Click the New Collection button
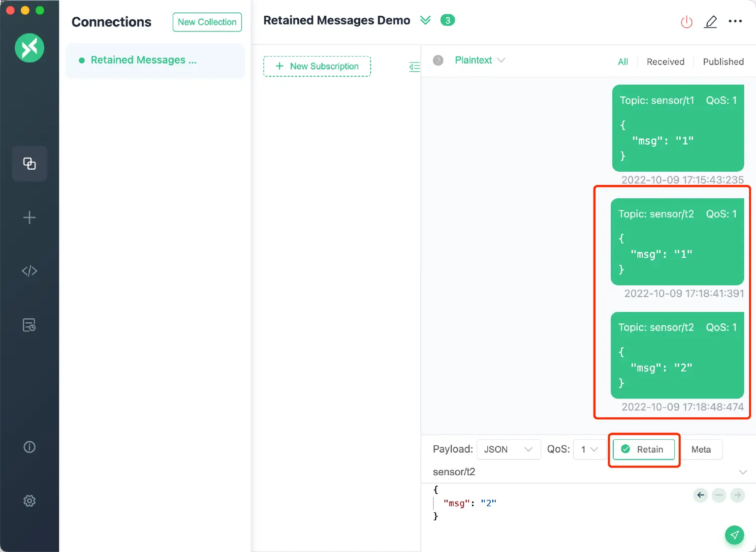 click(207, 22)
